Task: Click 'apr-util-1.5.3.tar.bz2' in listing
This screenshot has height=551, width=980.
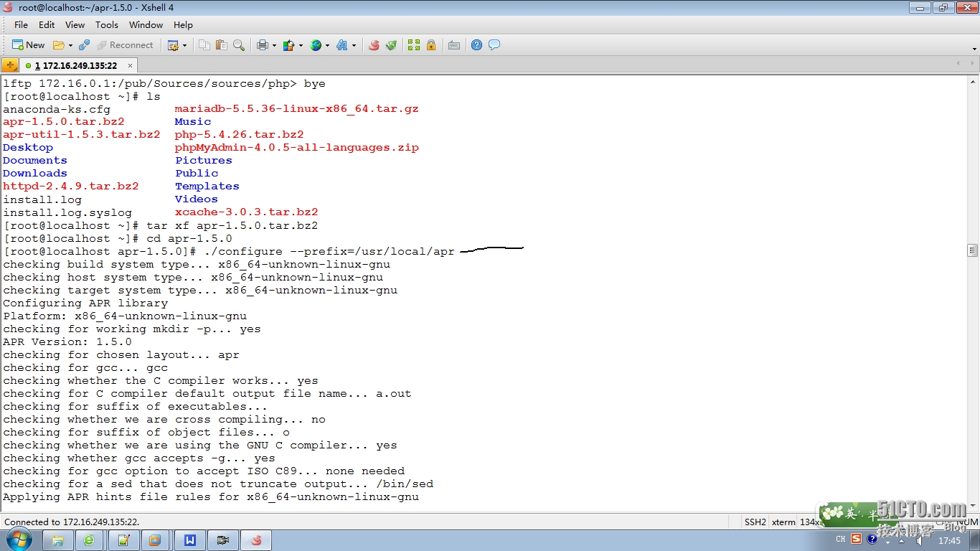Action: [x=82, y=134]
